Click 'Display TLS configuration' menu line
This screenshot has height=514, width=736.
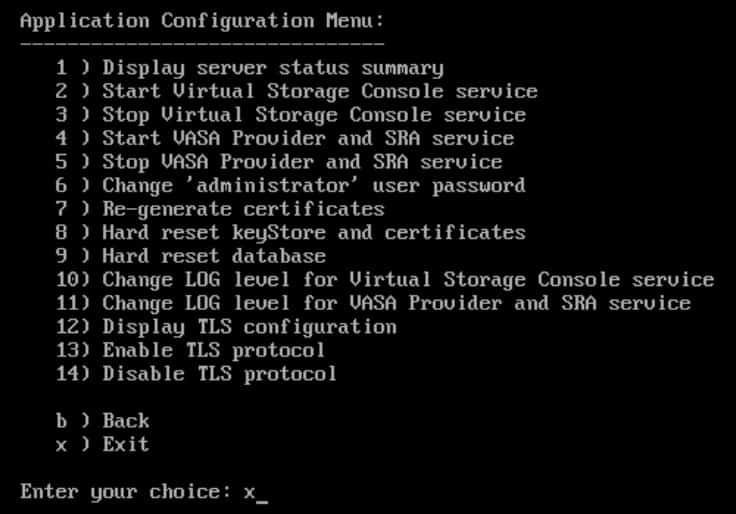(249, 326)
